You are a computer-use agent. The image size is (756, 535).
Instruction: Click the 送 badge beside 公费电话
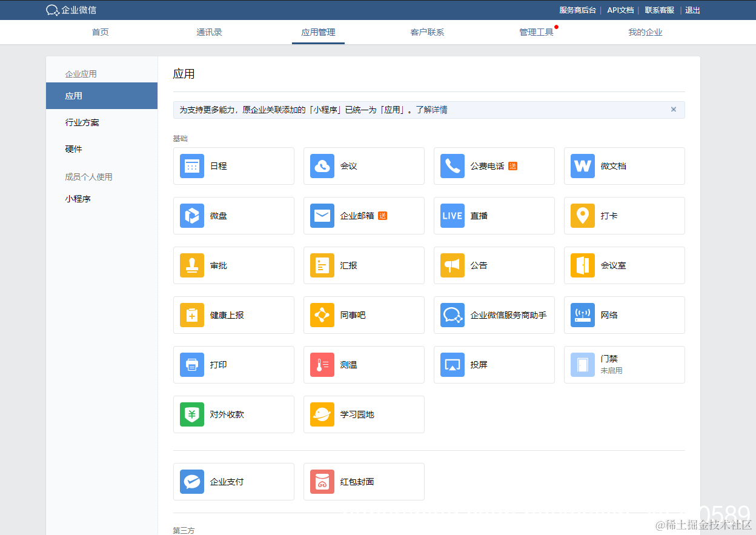click(x=513, y=166)
